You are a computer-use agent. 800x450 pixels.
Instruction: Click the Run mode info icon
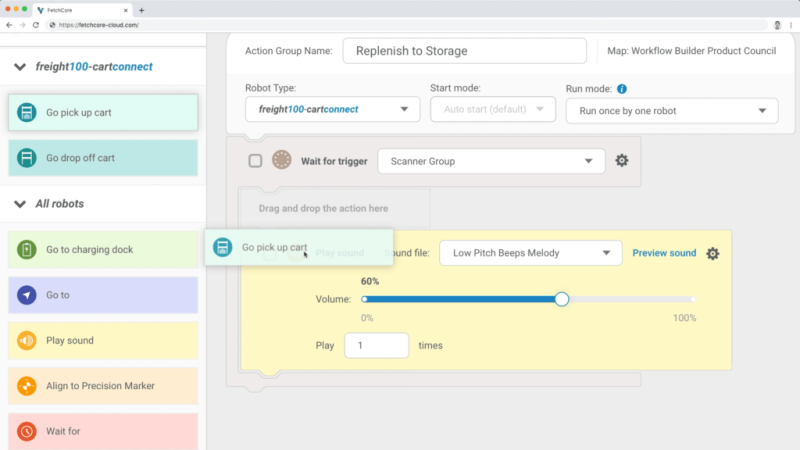tap(622, 88)
